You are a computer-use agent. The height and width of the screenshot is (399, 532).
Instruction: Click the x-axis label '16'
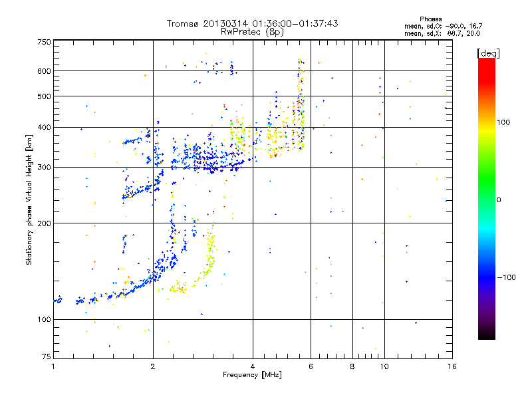click(x=452, y=366)
